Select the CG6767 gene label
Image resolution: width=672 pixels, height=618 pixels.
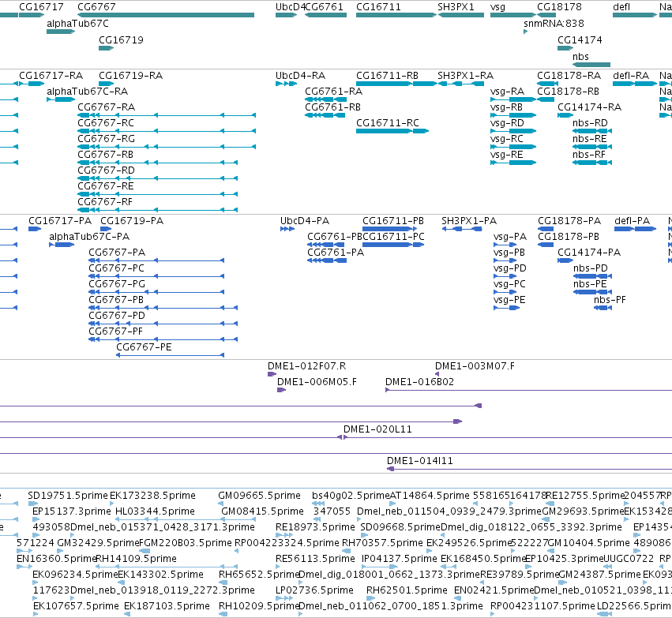coord(96,7)
